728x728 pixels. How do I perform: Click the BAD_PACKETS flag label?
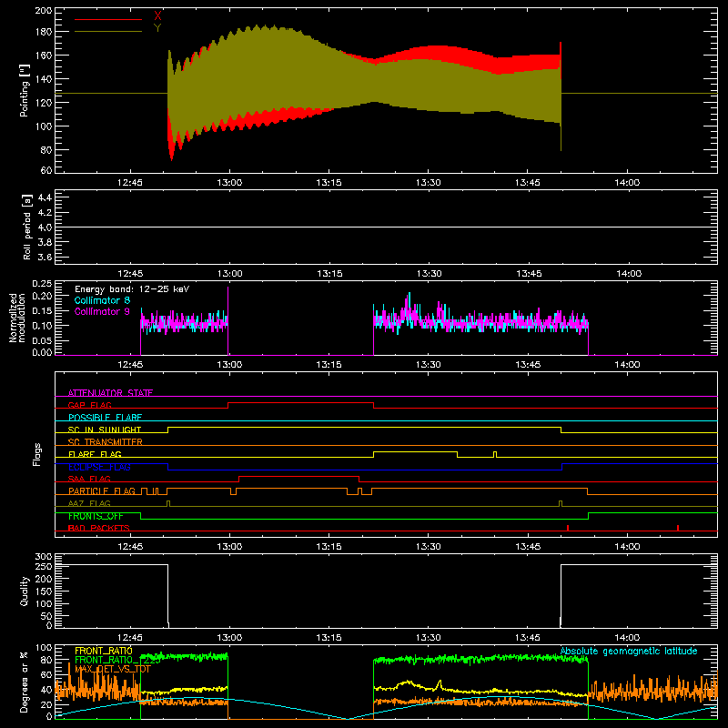click(99, 528)
